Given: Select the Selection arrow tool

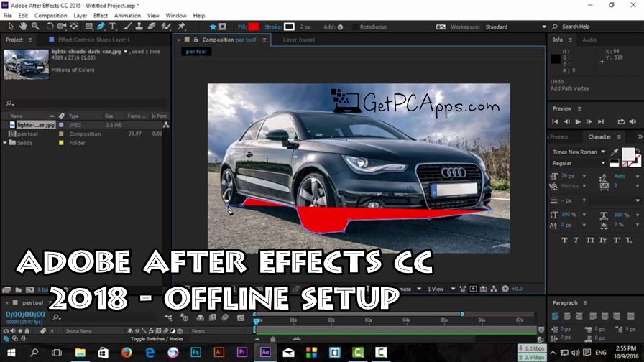Looking at the screenshot, I should coord(11,27).
